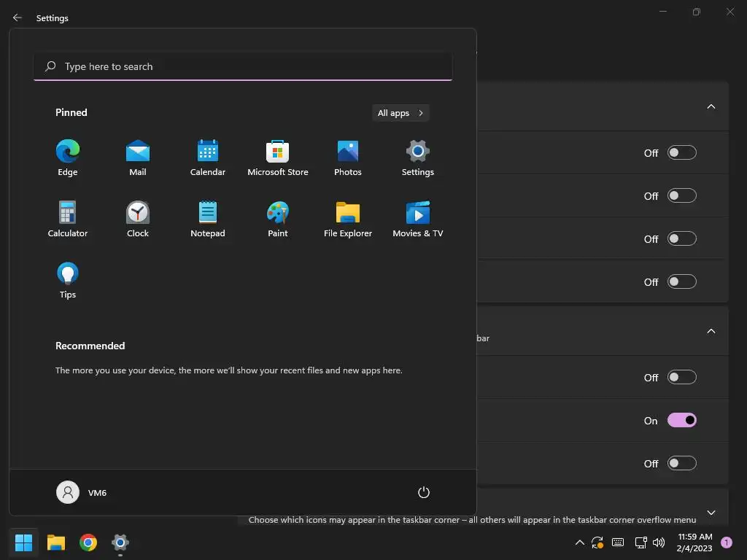Show the All apps list
This screenshot has width=747, height=560.
pos(400,113)
